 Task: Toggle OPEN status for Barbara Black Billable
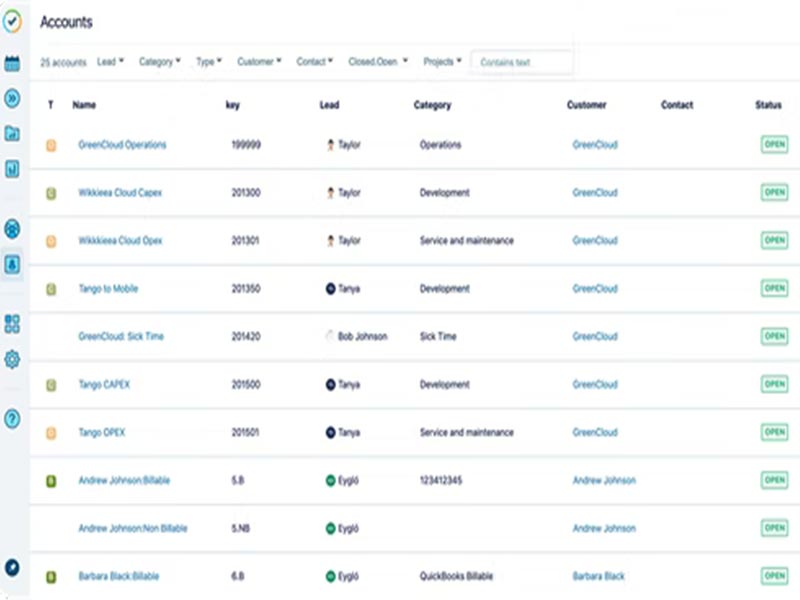point(773,576)
